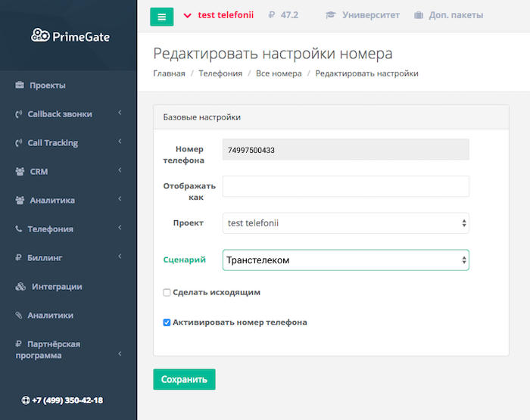Uncheck Активировать номер телефона checkbox
530x420 pixels.
167,322
